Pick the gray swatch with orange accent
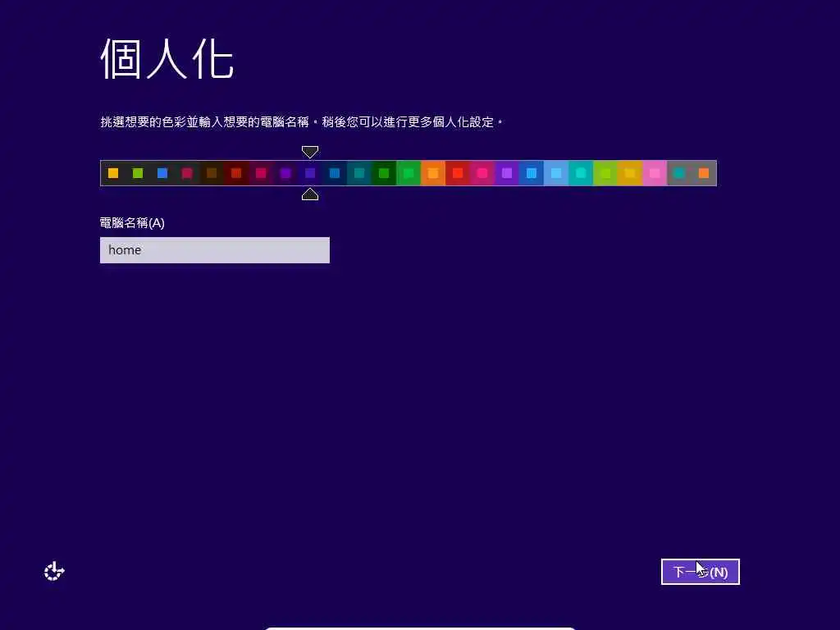 coord(704,173)
